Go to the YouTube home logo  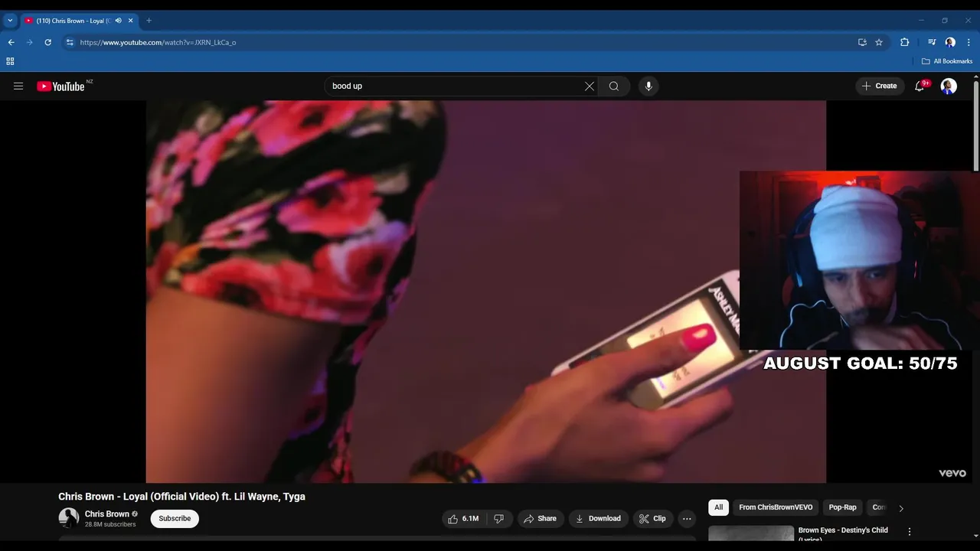click(60, 86)
